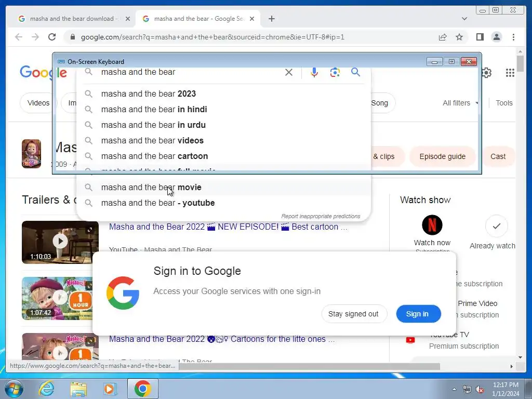The image size is (532, 399).
Task: Open search Tools
Action: pyautogui.click(x=504, y=103)
